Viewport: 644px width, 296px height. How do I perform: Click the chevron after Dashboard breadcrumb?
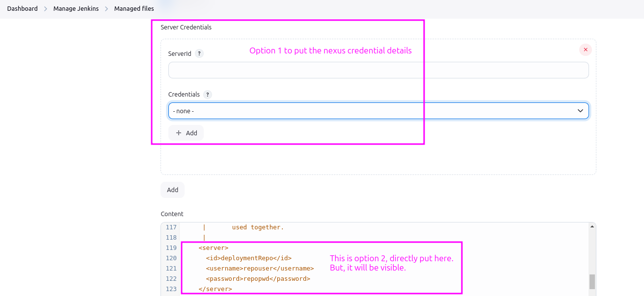pos(46,9)
